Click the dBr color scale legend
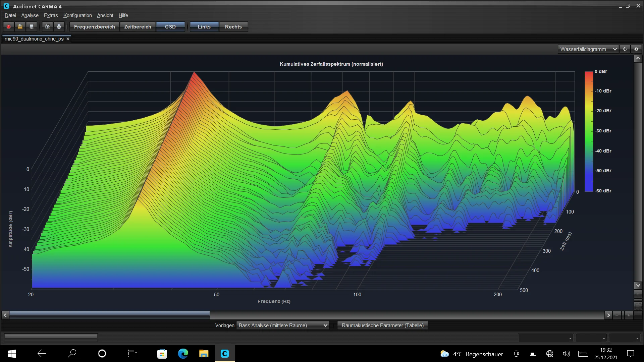 (589, 131)
